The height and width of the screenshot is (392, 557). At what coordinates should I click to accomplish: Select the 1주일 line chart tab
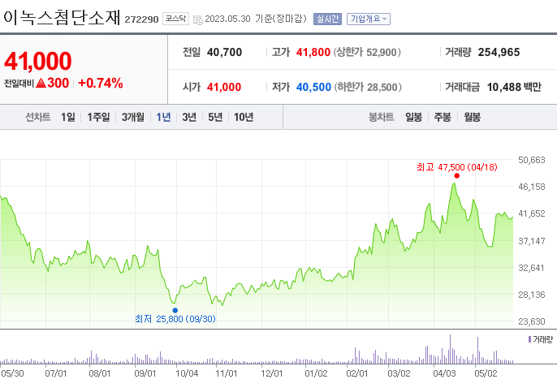pyautogui.click(x=98, y=117)
